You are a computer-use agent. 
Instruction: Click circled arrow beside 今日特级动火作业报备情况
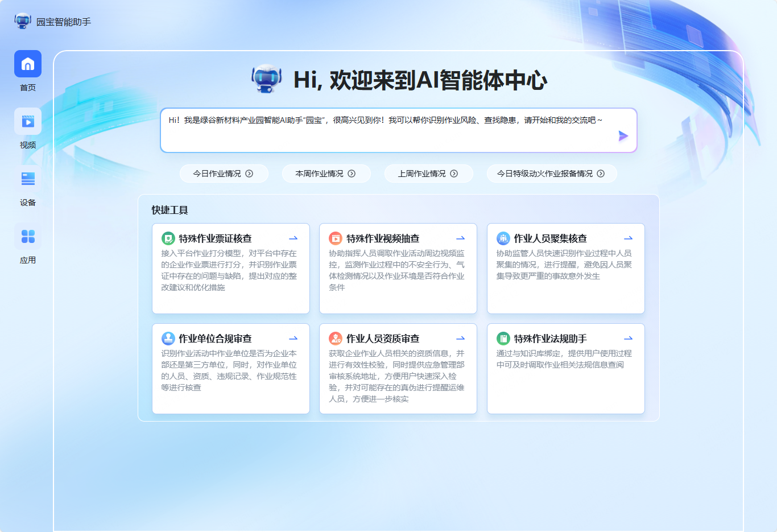tap(601, 174)
